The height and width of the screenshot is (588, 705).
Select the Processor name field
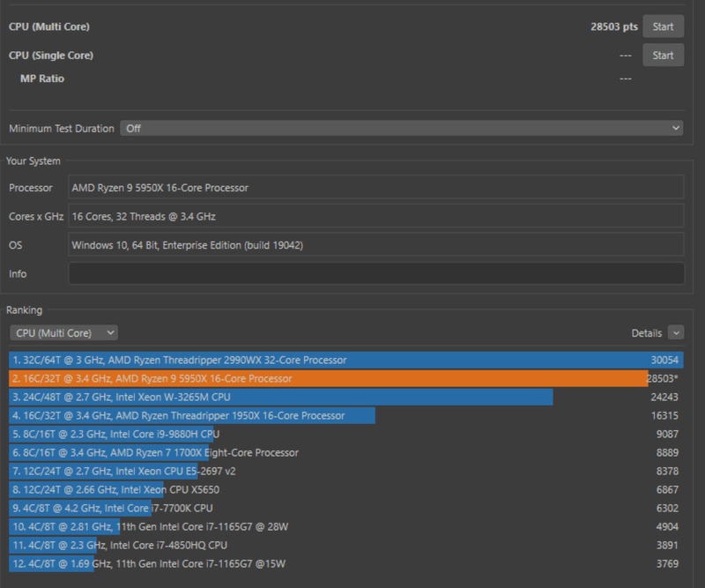(376, 188)
